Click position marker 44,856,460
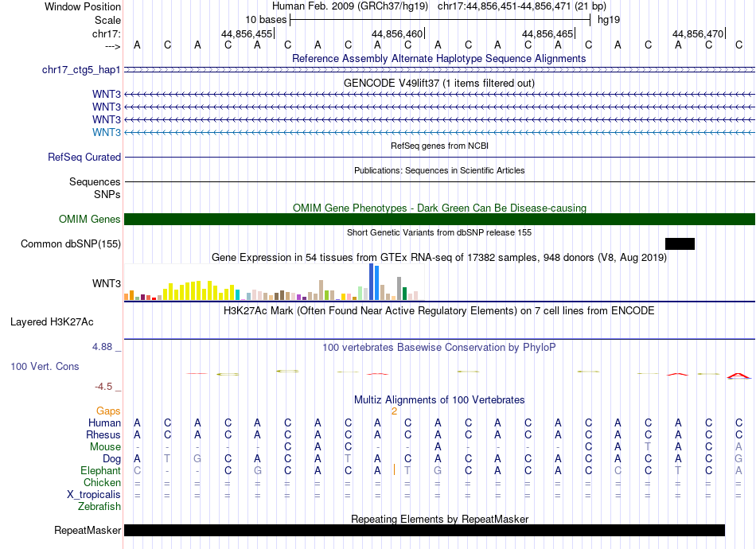The height and width of the screenshot is (549, 756). click(397, 33)
